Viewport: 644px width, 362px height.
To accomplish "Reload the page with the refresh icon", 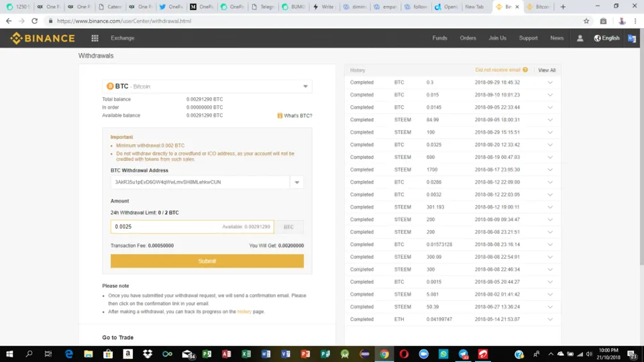I will click(x=34, y=21).
